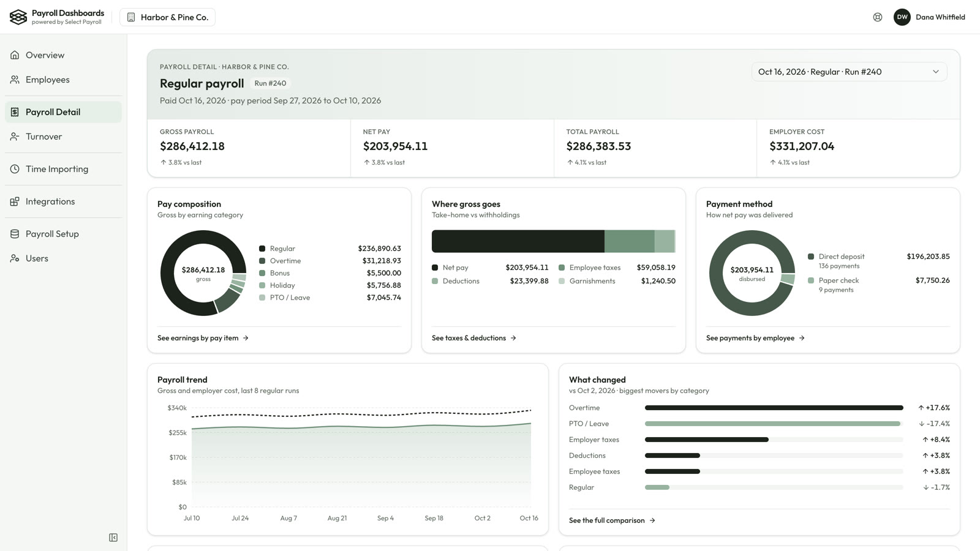Viewport: 980px width, 551px height.
Task: Click the Garnishments $1,240.50 amount
Action: [658, 281]
